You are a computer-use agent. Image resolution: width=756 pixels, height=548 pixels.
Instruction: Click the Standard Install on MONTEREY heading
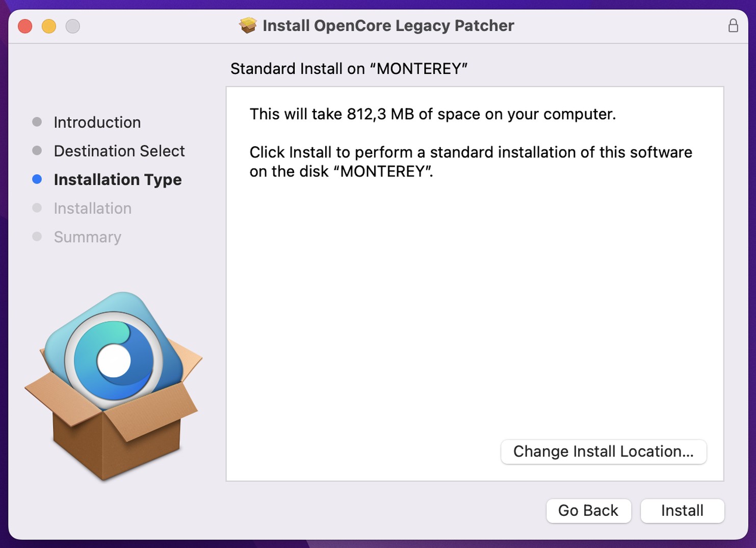pyautogui.click(x=349, y=69)
